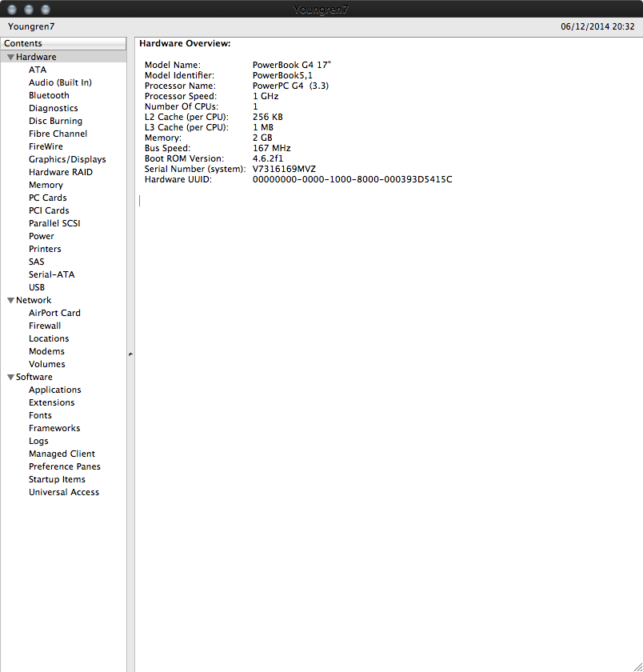Open Printers entry
Viewport: 643px width, 672px height.
coord(45,249)
